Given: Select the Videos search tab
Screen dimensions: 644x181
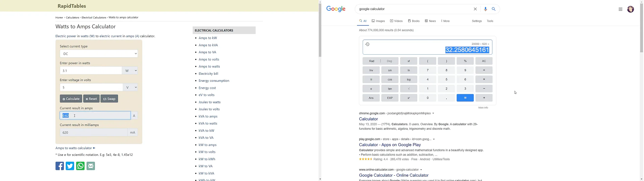Looking at the screenshot, I should (396, 21).
